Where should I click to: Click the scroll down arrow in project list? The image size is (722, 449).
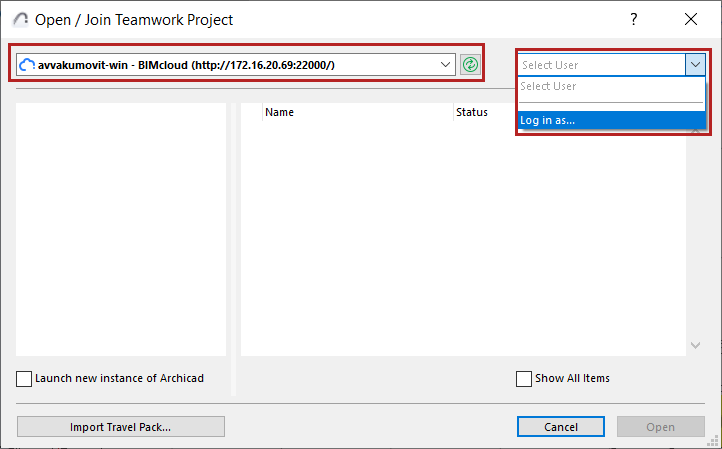(696, 345)
